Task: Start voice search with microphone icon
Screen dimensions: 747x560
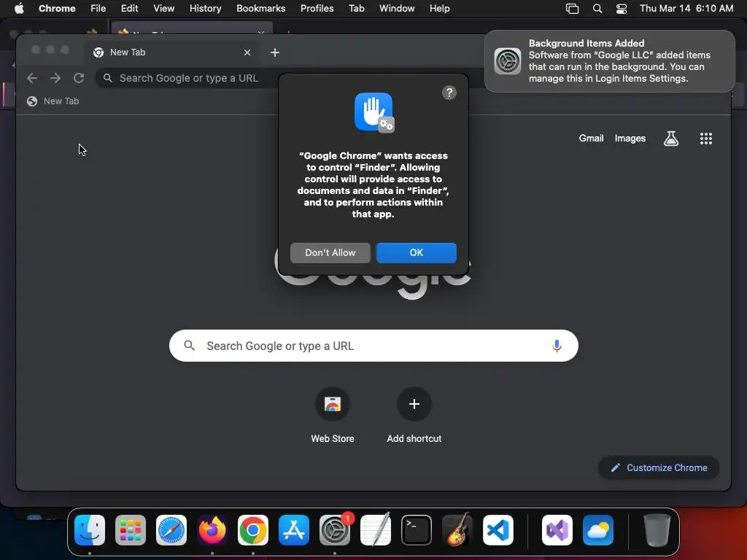Action: click(x=557, y=346)
